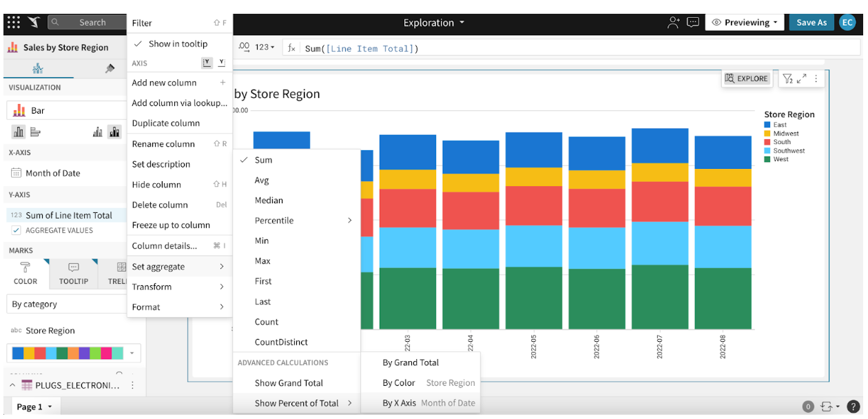This screenshot has width=868, height=419.
Task: Open the Previewing mode dropdown
Action: pyautogui.click(x=747, y=23)
